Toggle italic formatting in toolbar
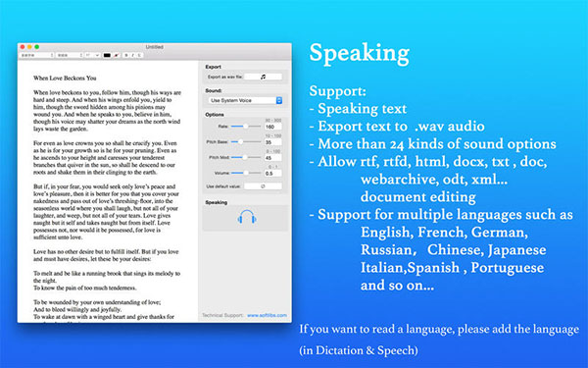The height and width of the screenshot is (368, 588). (132, 55)
